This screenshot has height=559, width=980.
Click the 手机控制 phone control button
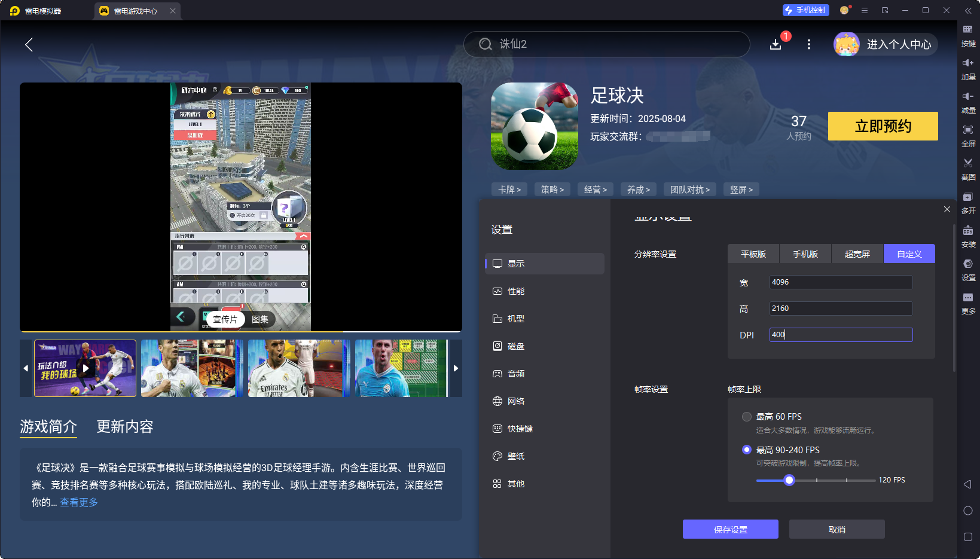coord(806,10)
